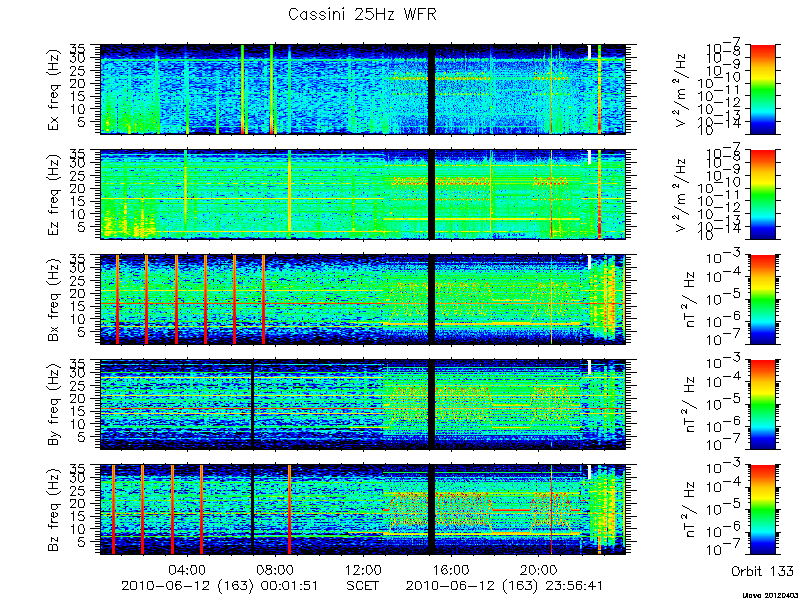Click the By magnetic field spectrogram panel

pyautogui.click(x=362, y=405)
